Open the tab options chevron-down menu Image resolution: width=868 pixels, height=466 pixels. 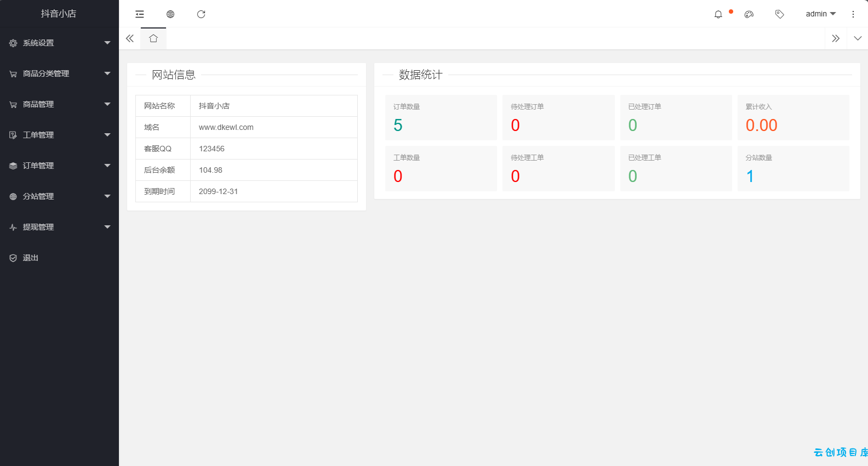point(858,38)
